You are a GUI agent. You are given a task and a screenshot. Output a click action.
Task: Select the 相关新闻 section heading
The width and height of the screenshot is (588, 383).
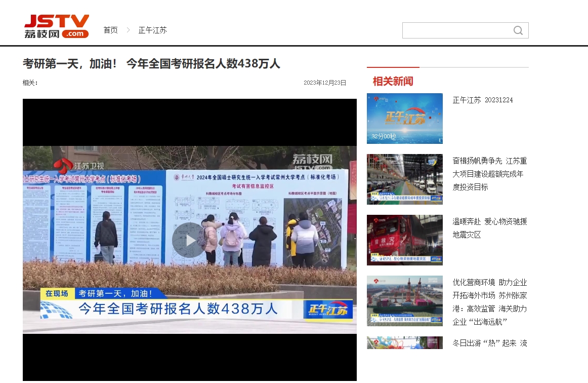point(393,81)
